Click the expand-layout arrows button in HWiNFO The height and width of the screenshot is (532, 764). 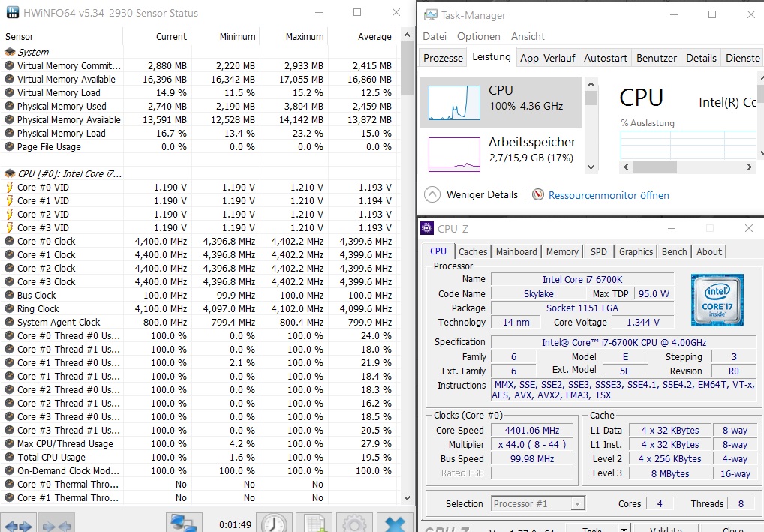pos(18,524)
